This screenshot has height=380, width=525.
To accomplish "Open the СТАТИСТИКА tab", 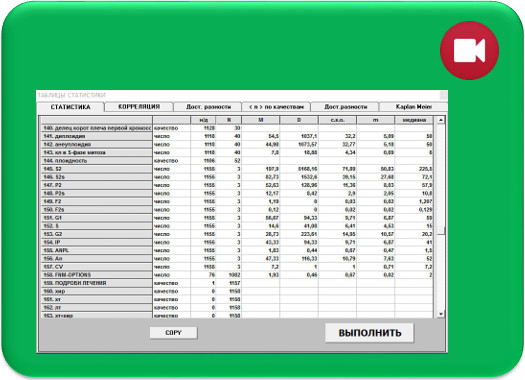I will 70,107.
